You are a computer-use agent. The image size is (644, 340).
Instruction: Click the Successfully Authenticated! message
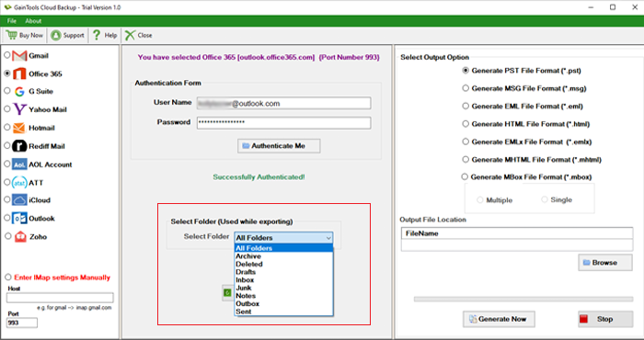click(x=259, y=177)
